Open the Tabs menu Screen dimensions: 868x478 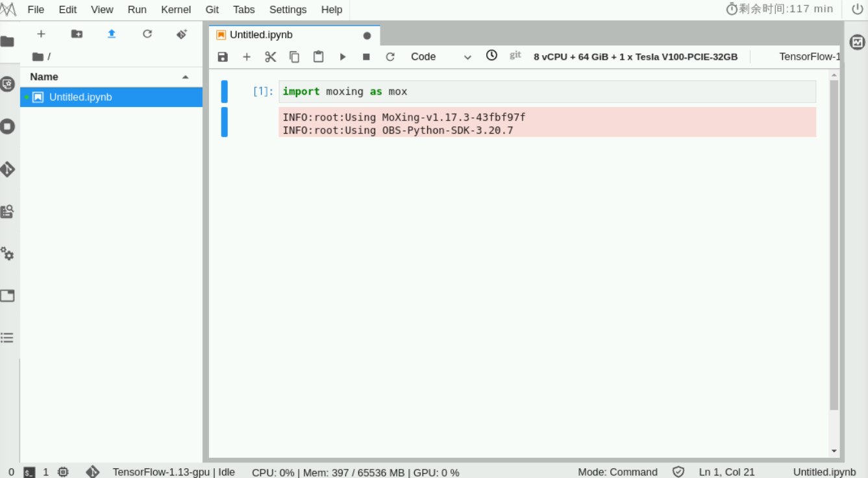(x=244, y=10)
